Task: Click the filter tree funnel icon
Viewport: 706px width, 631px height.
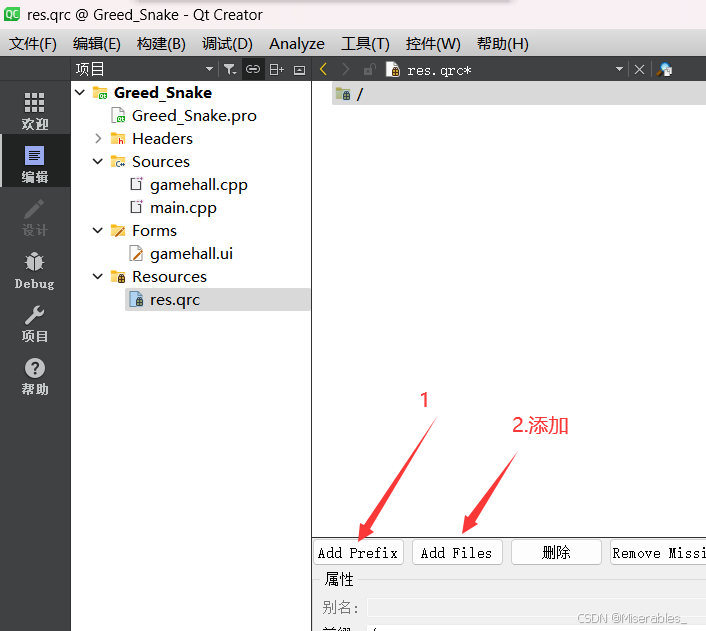Action: click(x=230, y=69)
